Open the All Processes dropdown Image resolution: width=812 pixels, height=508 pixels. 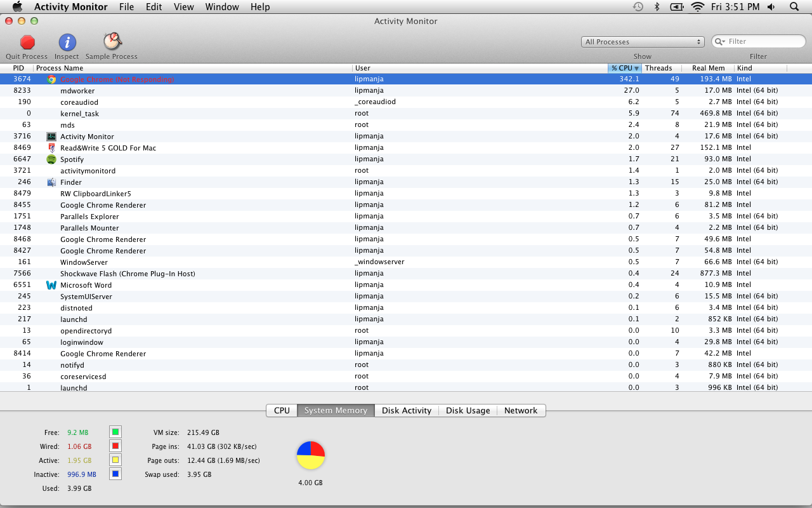click(x=643, y=42)
